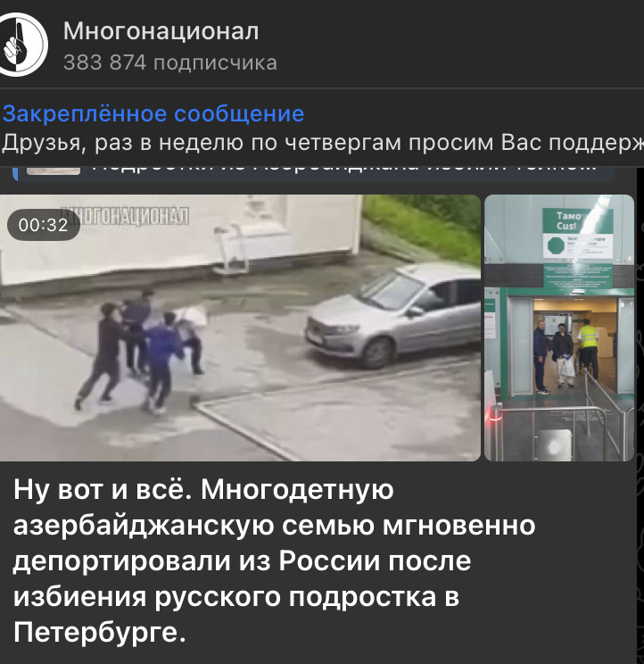Open pinned message starting with Друзья
Image resolution: width=644 pixels, height=664 pixels.
tap(322, 142)
